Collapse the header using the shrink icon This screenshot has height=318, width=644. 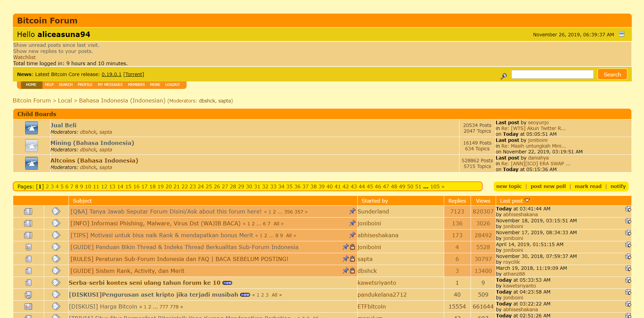[621, 34]
